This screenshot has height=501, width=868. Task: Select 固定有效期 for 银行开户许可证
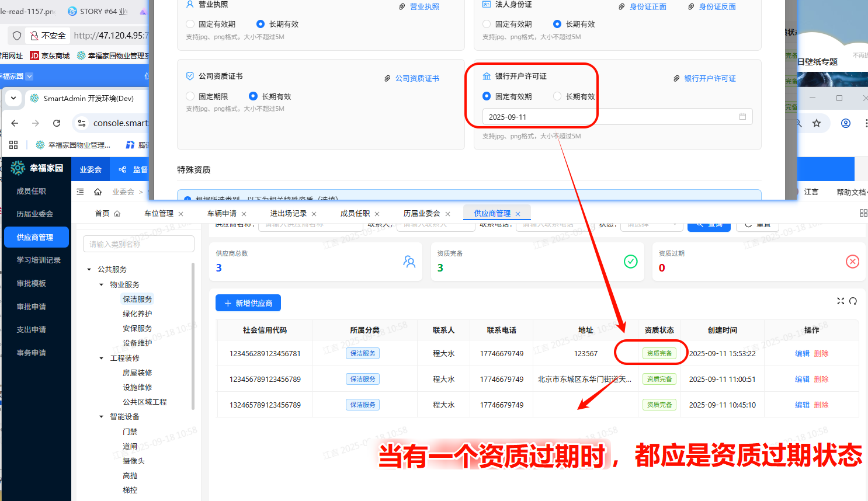(x=487, y=96)
